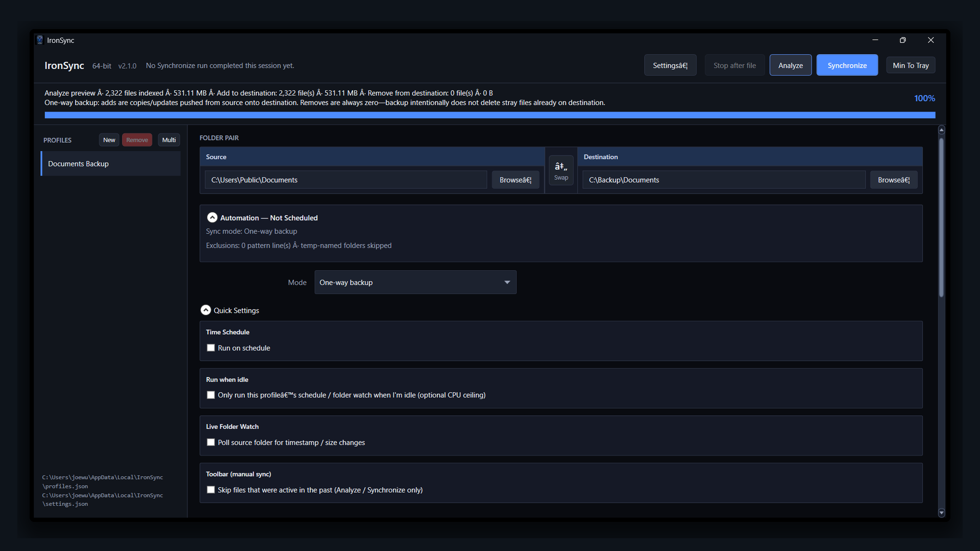Click the profiles.json path text
This screenshot has height=551, width=980.
point(103,482)
